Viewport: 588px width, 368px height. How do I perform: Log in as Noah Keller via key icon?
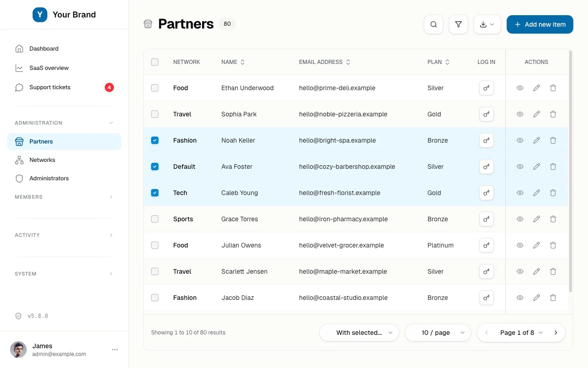[486, 140]
